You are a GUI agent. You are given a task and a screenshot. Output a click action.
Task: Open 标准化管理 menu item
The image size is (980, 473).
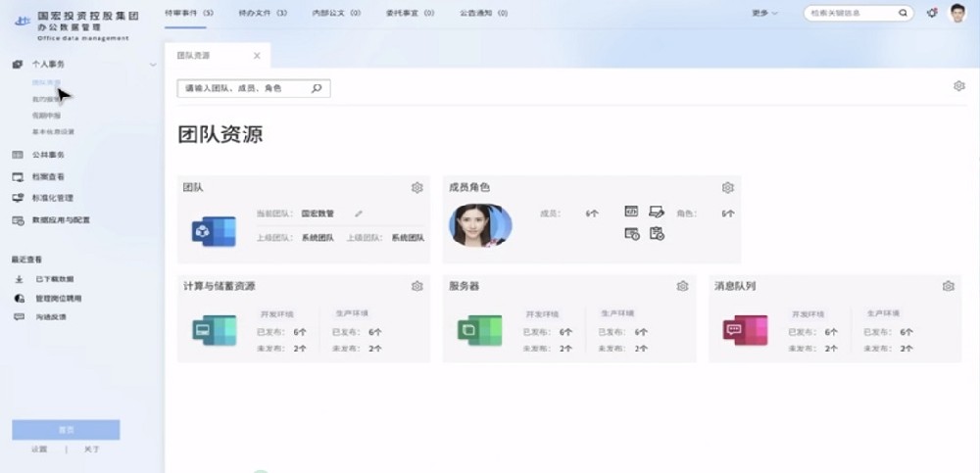[53, 198]
